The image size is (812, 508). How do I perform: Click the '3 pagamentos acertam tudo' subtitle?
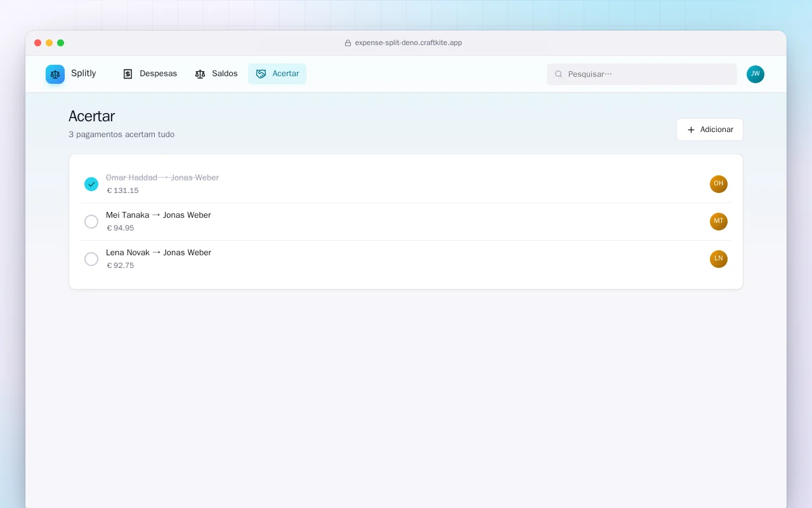click(121, 135)
